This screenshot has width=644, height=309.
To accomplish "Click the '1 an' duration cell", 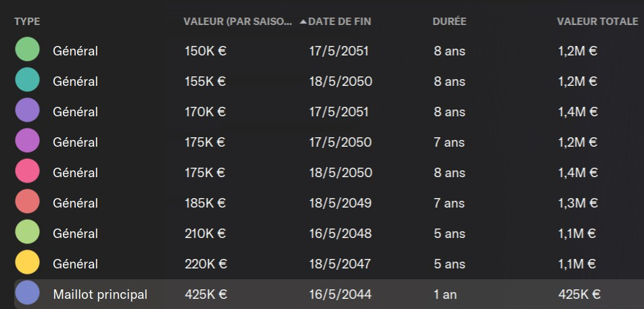I will click(x=446, y=294).
